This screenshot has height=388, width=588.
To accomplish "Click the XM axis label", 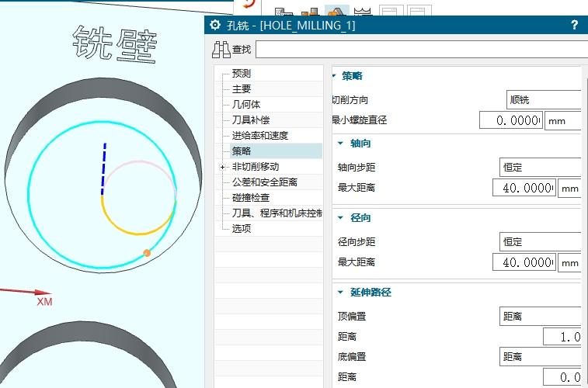I will pos(44,302).
